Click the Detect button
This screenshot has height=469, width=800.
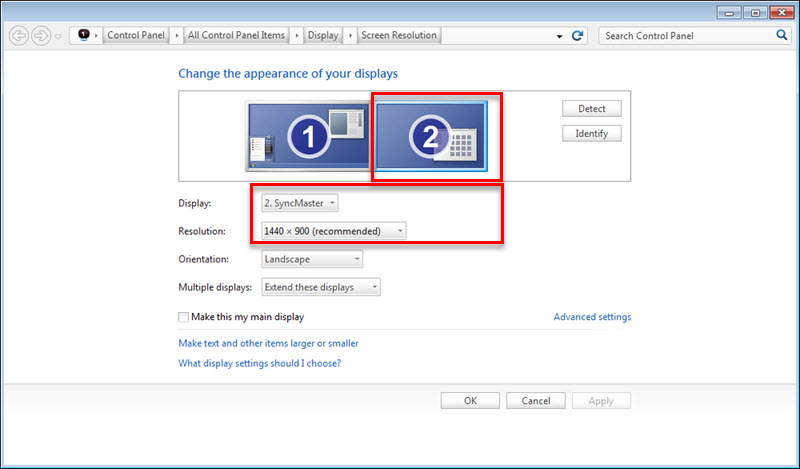(592, 109)
